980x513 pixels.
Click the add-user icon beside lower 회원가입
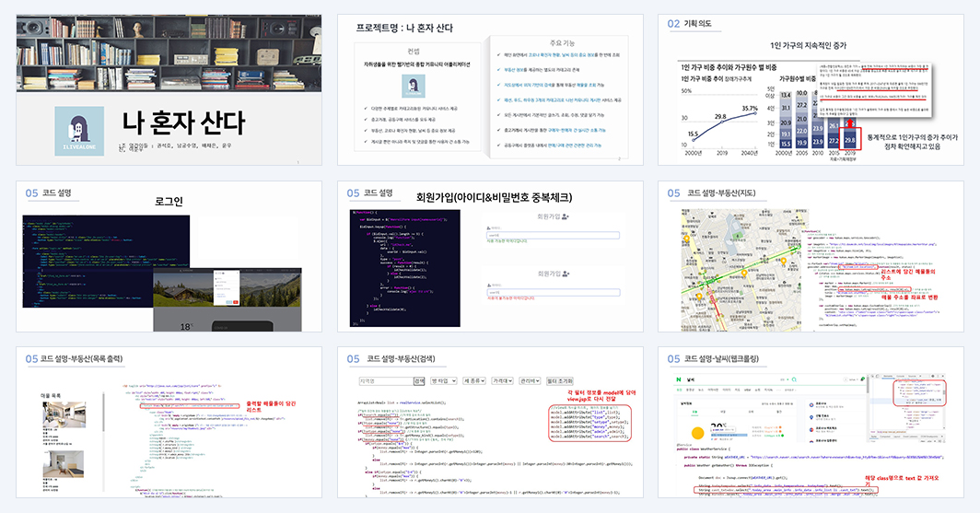click(x=565, y=274)
